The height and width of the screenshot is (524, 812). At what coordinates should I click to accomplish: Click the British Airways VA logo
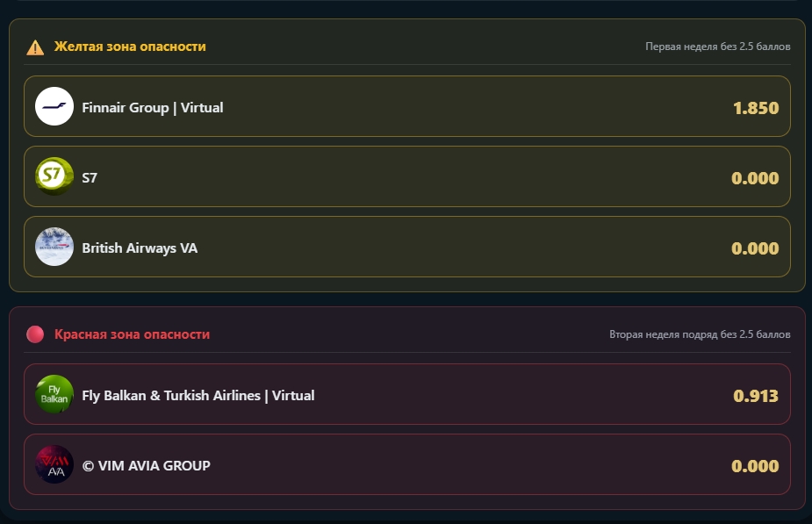point(54,247)
